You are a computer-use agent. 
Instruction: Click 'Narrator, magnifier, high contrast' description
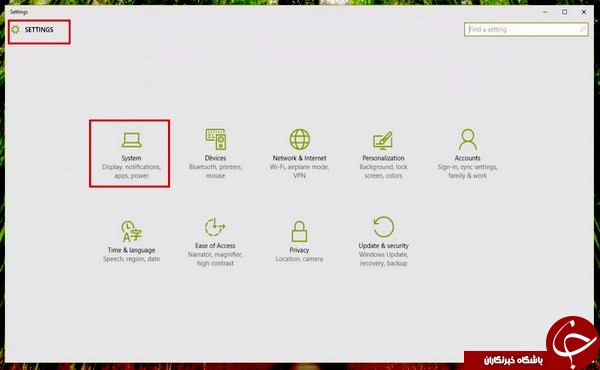coord(215,259)
